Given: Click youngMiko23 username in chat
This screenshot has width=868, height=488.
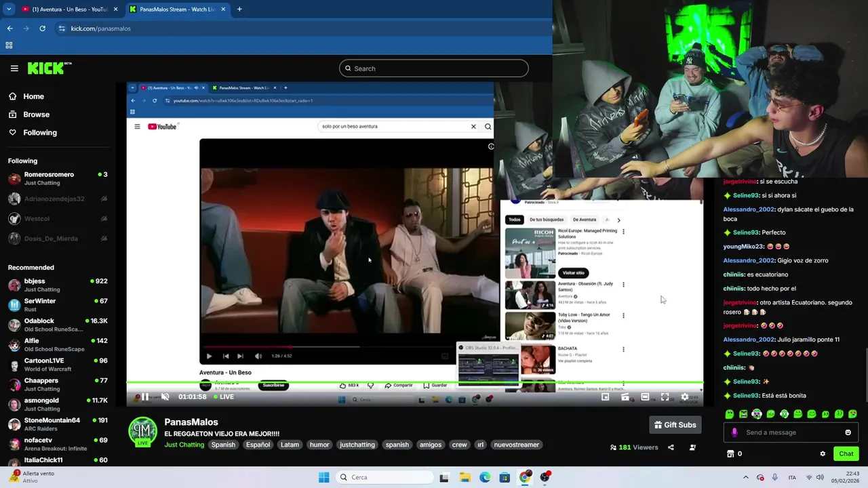Looking at the screenshot, I should (743, 247).
